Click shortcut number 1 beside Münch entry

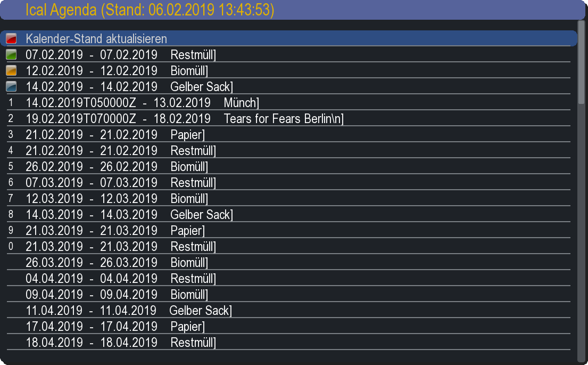pos(11,102)
